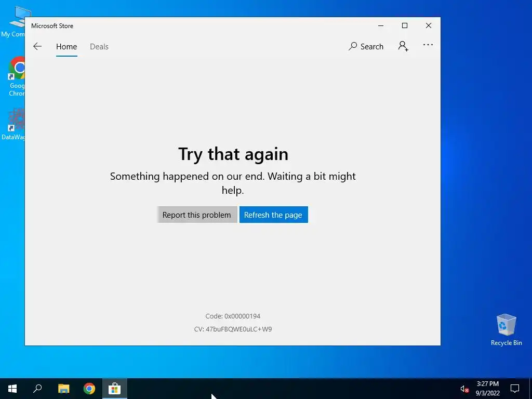Screen dimensions: 532x399
Task: Click Report this problem button
Action: [197, 215]
